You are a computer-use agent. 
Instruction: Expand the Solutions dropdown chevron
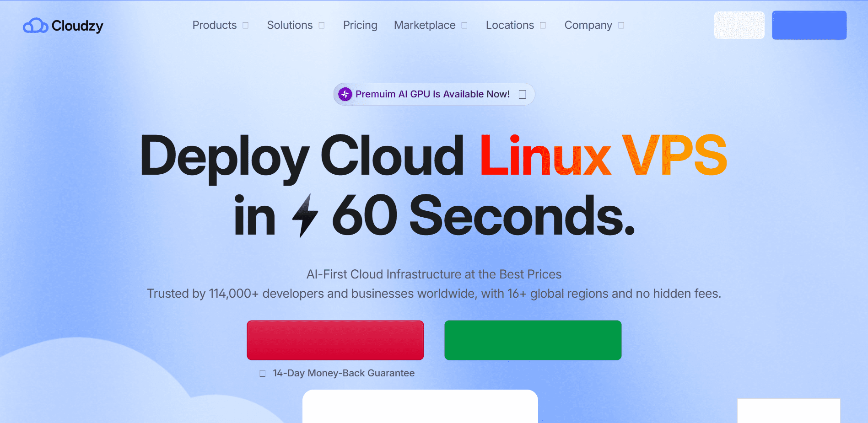[x=322, y=25]
